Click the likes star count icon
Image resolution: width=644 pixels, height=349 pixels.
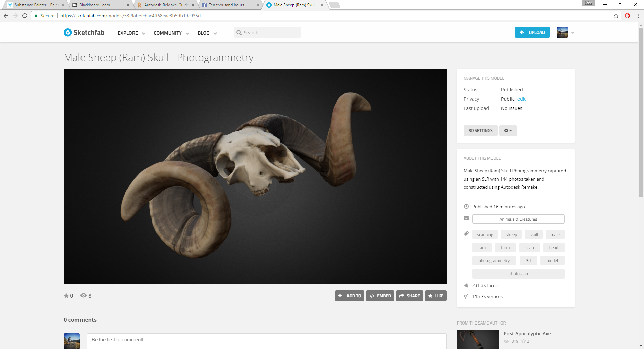point(66,296)
